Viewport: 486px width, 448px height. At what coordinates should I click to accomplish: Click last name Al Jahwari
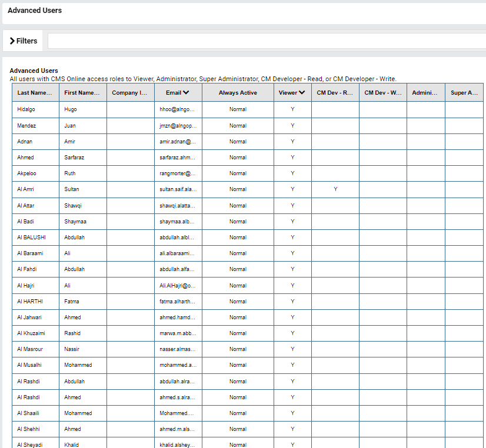tap(29, 317)
